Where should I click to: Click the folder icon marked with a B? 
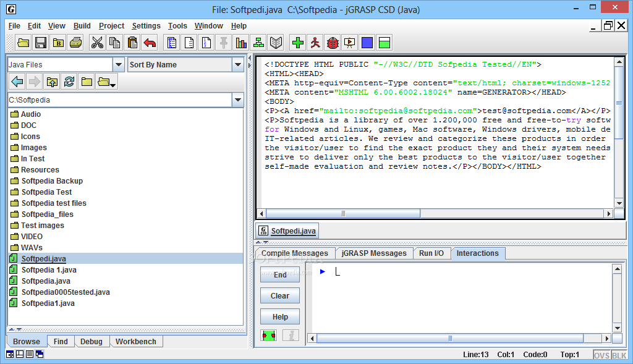tap(58, 43)
